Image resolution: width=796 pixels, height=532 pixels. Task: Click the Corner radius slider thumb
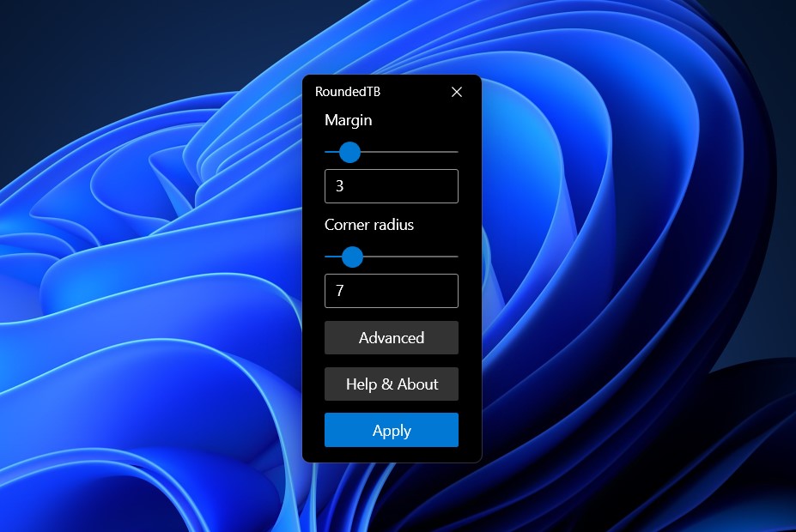pos(352,257)
